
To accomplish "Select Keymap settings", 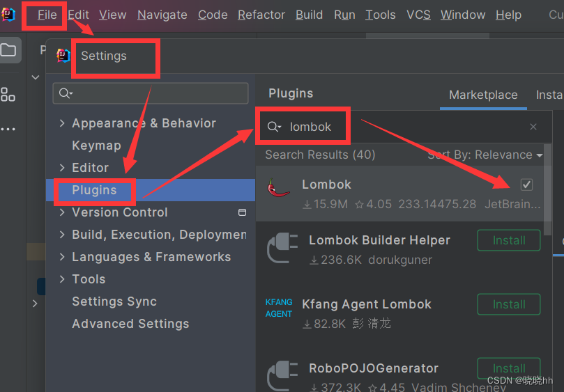I will click(x=96, y=146).
